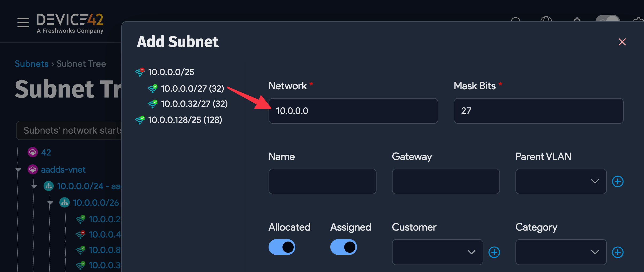Click the Subnets breadcrumb link
This screenshot has width=644, height=272.
(x=32, y=64)
